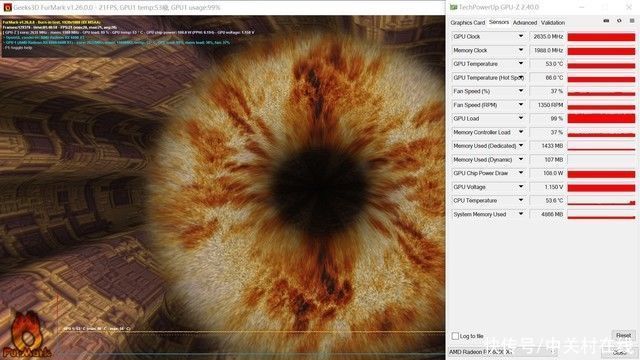This screenshot has height=360, width=640.
Task: Click the GPU Chip Power Draw value field
Action: point(547,173)
